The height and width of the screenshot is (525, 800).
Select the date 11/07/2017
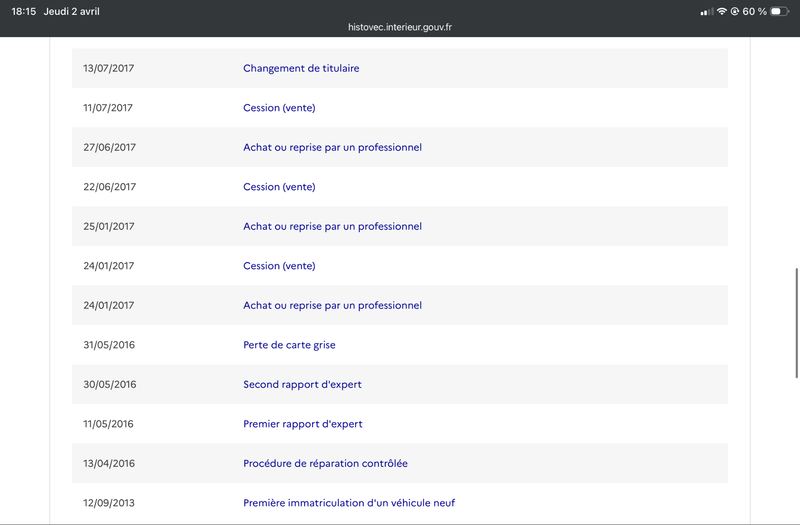(108, 108)
